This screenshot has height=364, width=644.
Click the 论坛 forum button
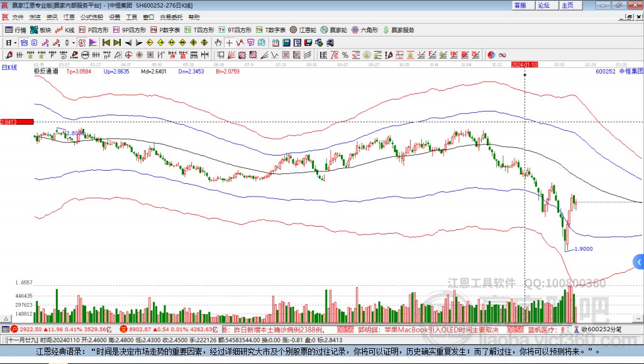pos(543,5)
